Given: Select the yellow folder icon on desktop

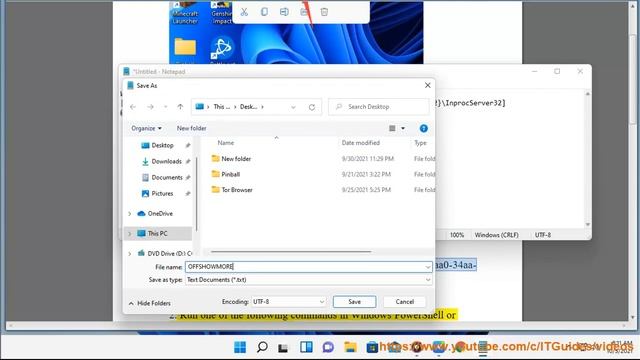Looking at the screenshot, I should coord(185,47).
